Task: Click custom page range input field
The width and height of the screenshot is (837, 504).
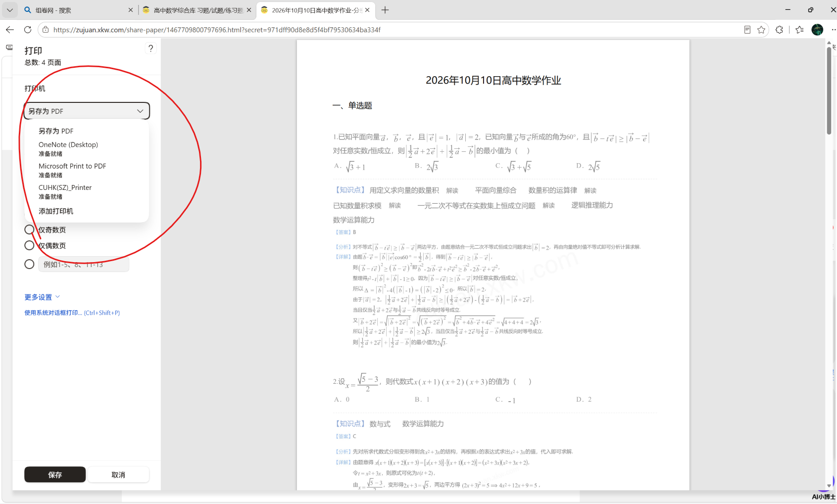Action: click(x=84, y=264)
